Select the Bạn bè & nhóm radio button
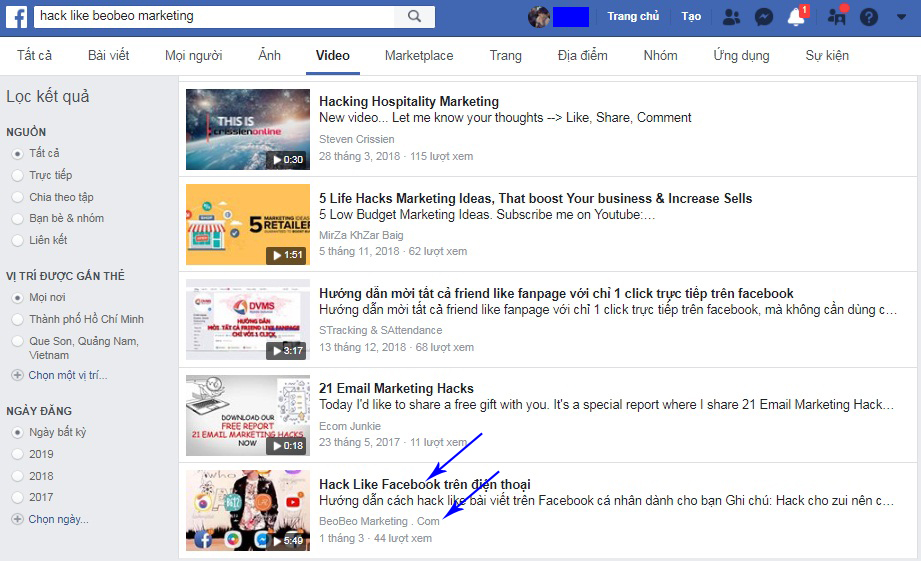921x561 pixels. (x=18, y=219)
